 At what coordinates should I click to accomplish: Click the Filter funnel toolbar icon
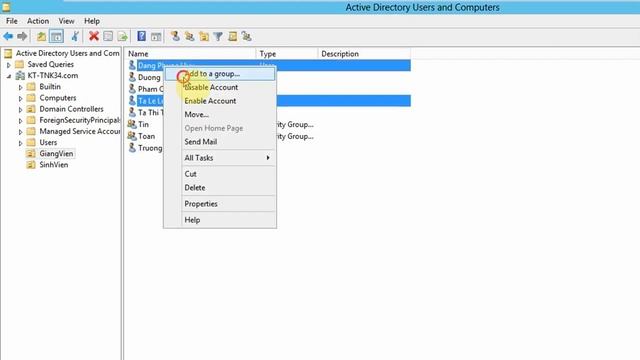pyautogui.click(x=218, y=36)
